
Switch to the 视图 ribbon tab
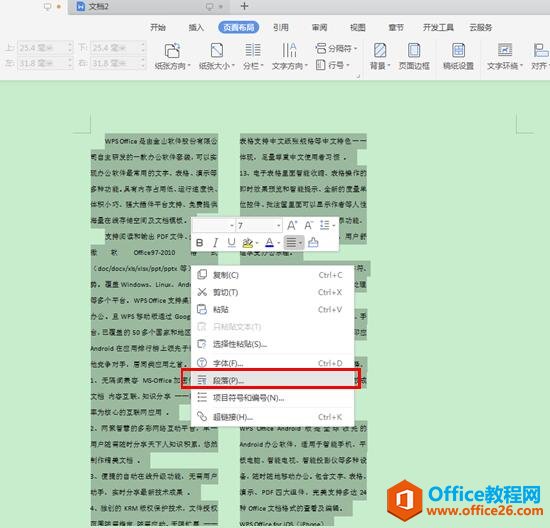click(358, 27)
